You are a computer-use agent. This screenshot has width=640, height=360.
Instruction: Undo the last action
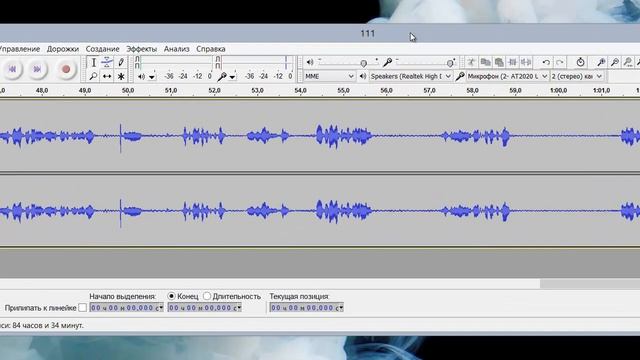click(x=546, y=62)
